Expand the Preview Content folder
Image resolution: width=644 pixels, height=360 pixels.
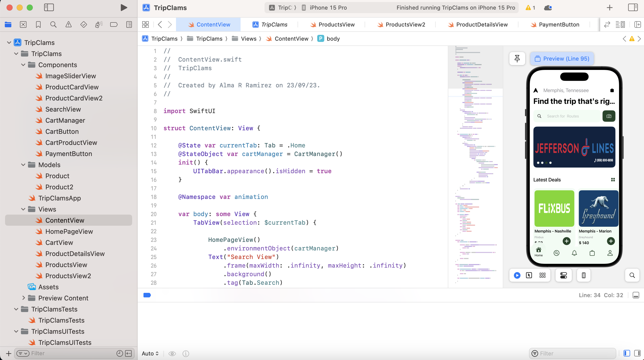[x=23, y=298]
